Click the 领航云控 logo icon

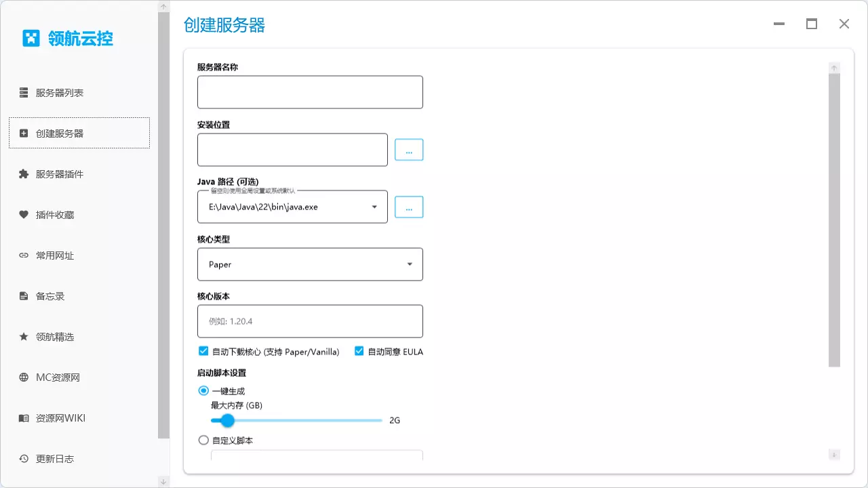click(31, 39)
